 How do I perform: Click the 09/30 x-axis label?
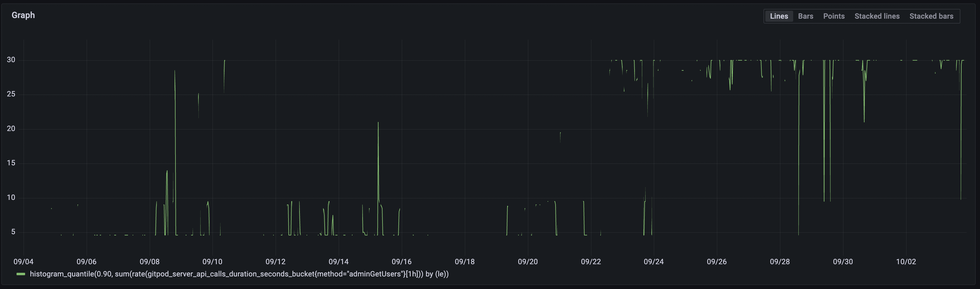click(843, 262)
